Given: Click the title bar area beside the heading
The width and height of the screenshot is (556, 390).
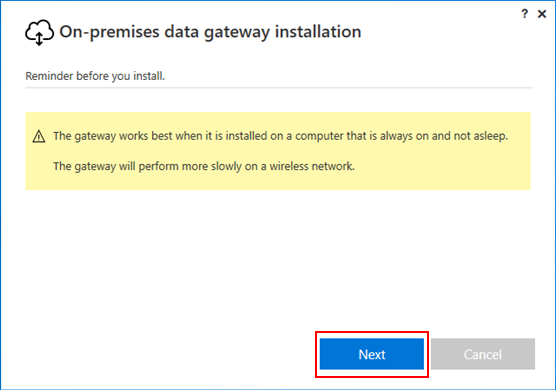Looking at the screenshot, I should (x=440, y=32).
